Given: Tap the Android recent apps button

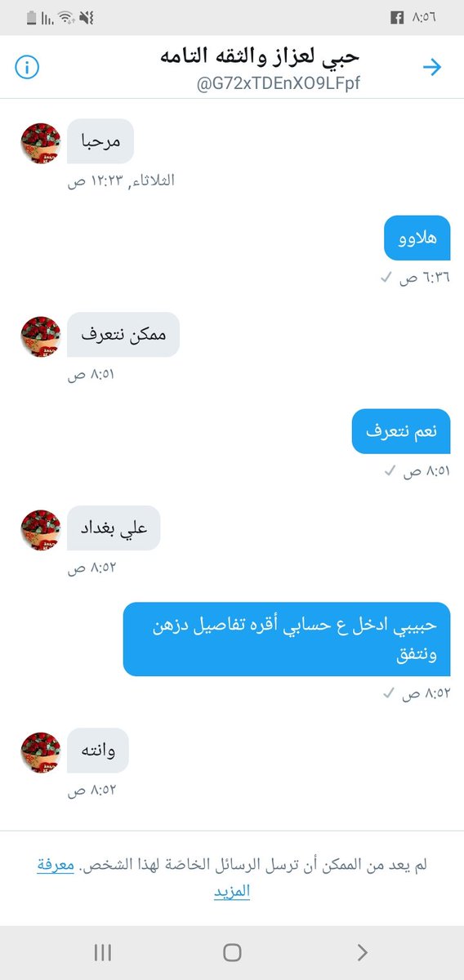Looking at the screenshot, I should click(102, 952).
